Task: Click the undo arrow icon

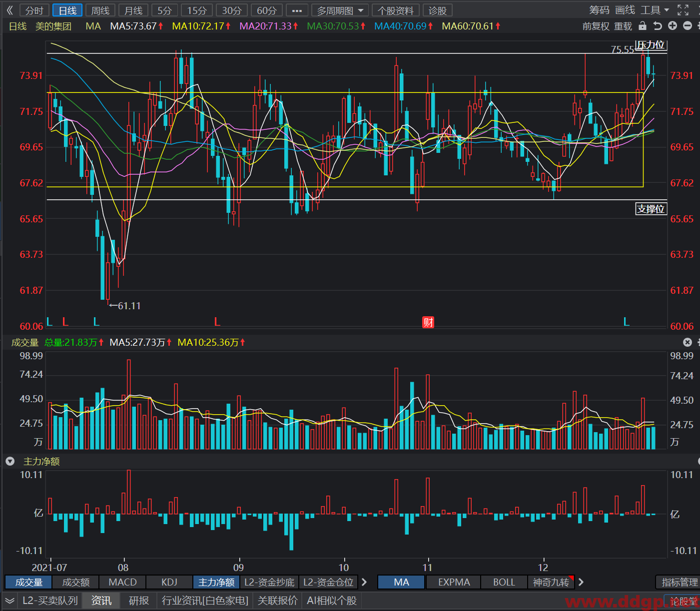Action: (x=658, y=26)
